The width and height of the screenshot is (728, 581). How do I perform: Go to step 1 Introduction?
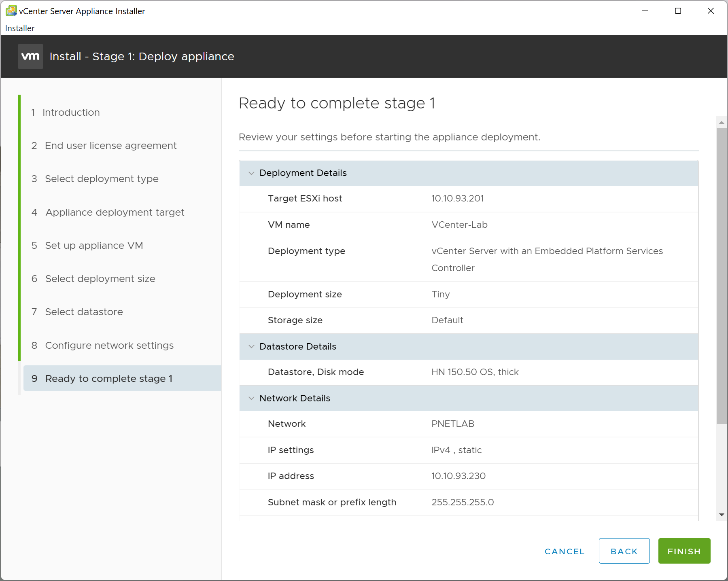(x=71, y=112)
